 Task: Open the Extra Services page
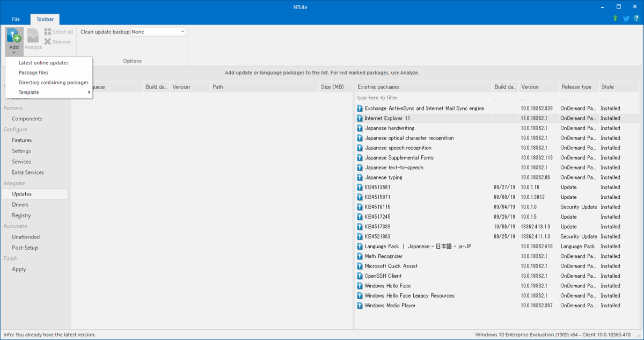28,172
